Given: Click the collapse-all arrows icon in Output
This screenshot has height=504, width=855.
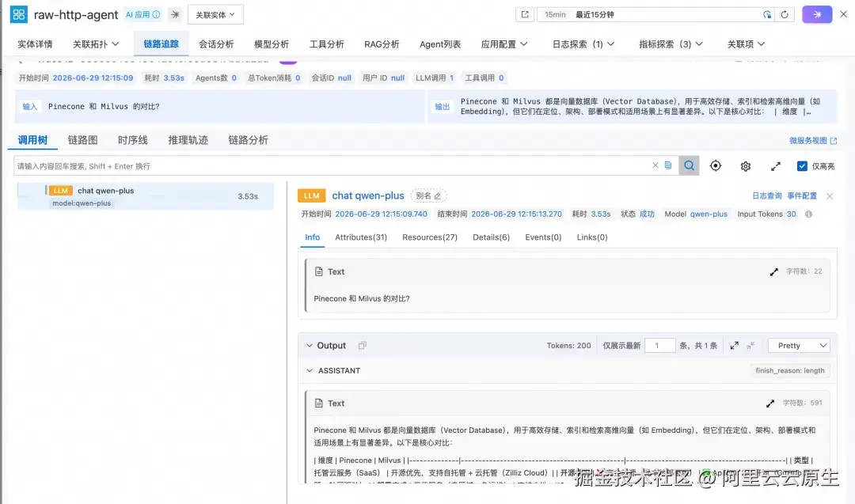Looking at the screenshot, I should [x=750, y=346].
